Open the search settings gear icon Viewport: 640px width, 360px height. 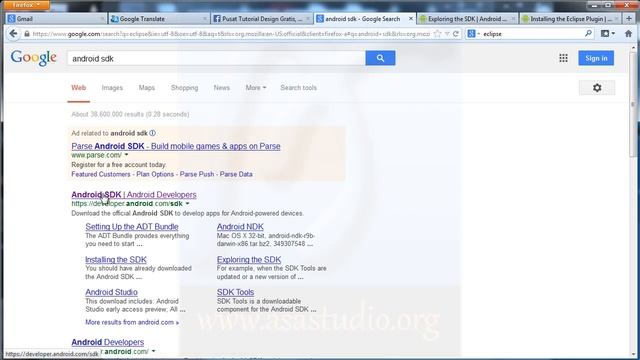pos(597,88)
